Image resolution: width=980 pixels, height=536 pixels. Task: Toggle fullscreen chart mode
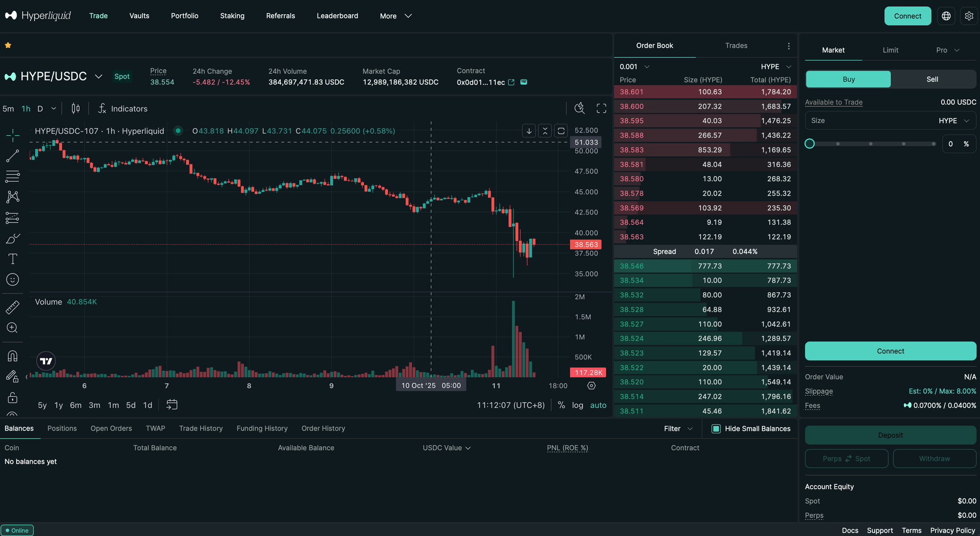pyautogui.click(x=601, y=108)
